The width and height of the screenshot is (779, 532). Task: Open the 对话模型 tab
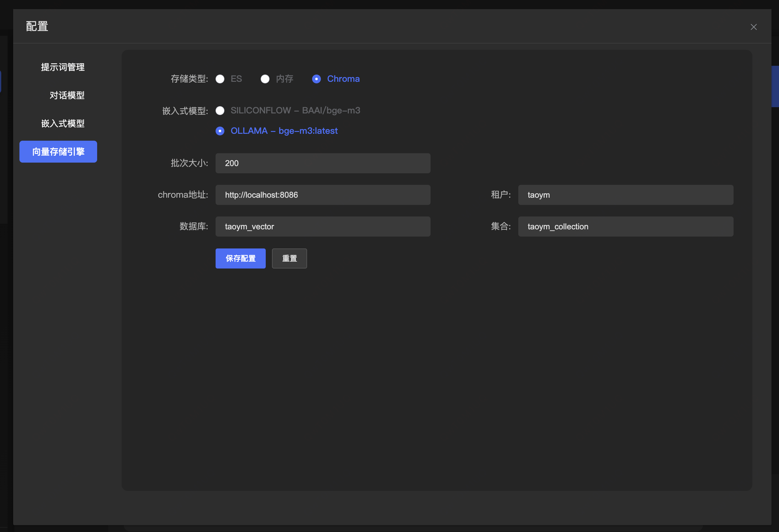pyautogui.click(x=67, y=95)
